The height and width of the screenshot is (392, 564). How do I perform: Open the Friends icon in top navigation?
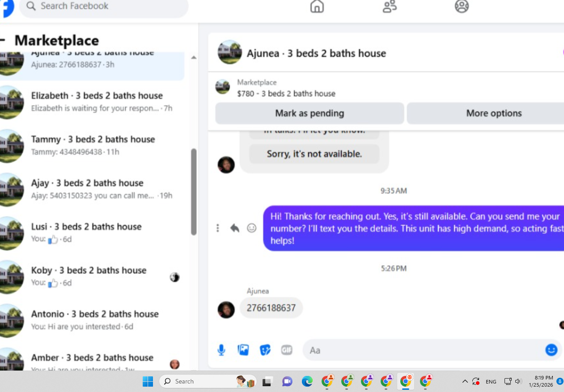click(390, 6)
